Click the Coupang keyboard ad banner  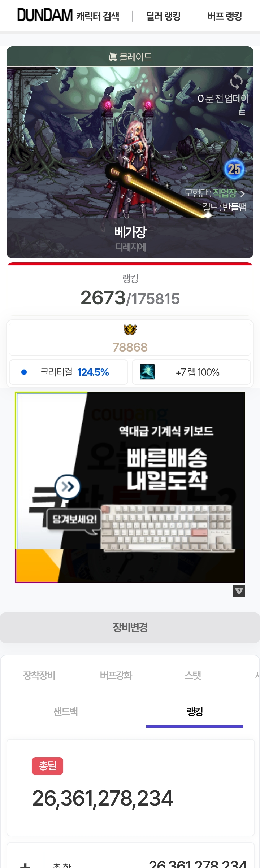[130, 487]
